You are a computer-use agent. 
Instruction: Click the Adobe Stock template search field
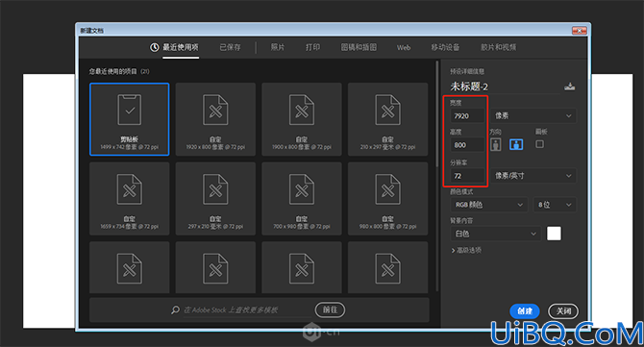point(246,310)
